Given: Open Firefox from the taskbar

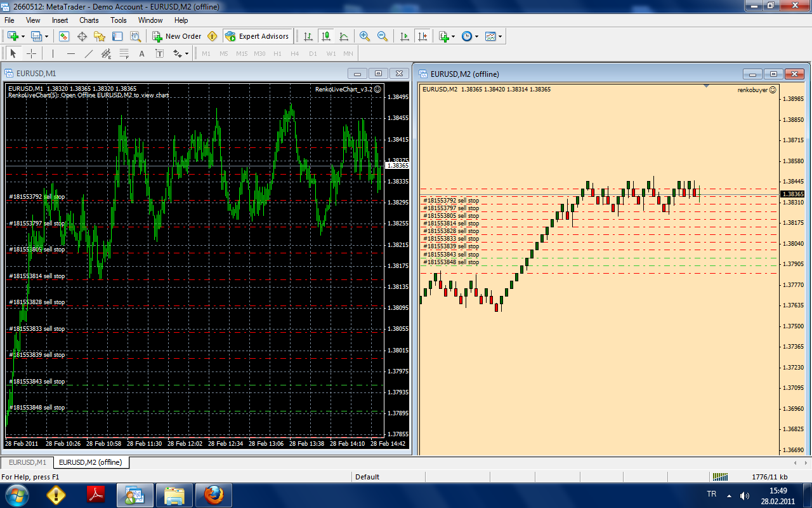Looking at the screenshot, I should 213,495.
